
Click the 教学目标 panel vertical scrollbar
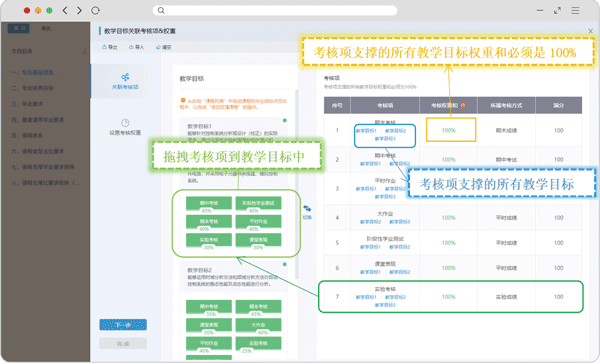click(x=297, y=184)
